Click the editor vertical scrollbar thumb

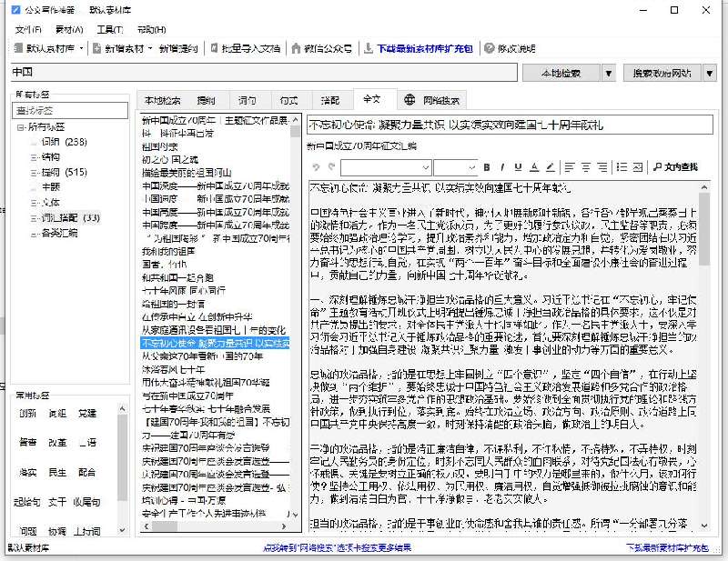(x=704, y=229)
